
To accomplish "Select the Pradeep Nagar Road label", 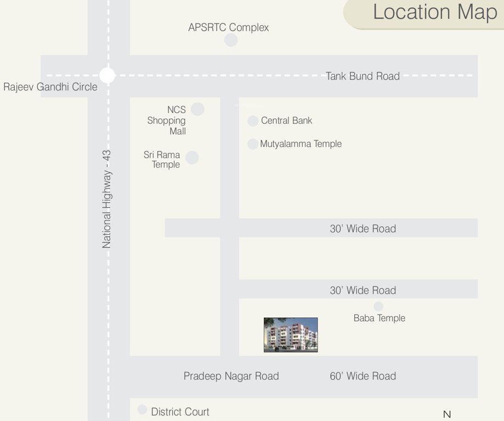I will (x=231, y=376).
